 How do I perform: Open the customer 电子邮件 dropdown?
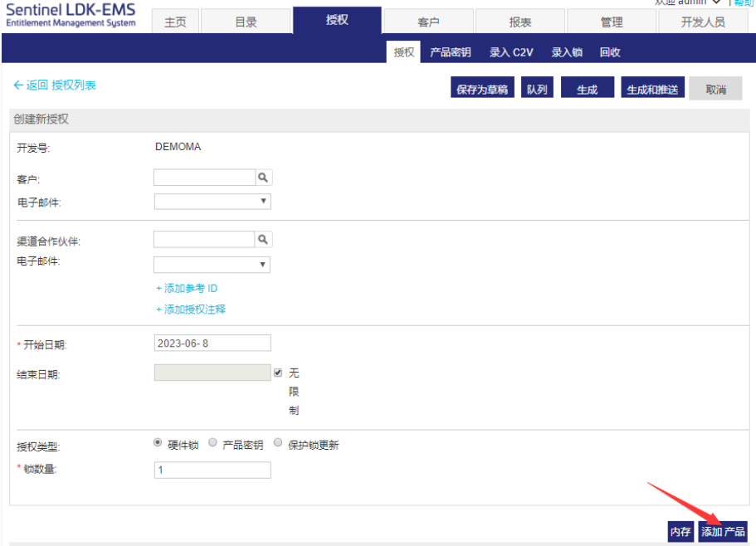(212, 202)
